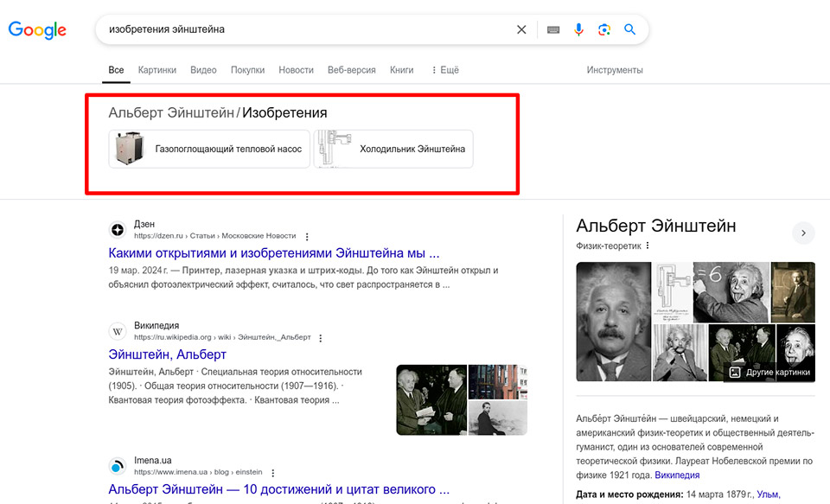The image size is (830, 504).
Task: Clear the search query with X icon
Action: (521, 29)
